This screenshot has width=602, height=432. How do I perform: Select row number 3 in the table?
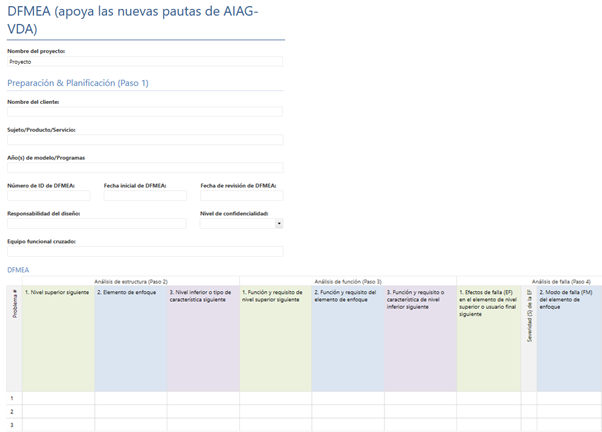tap(12, 425)
